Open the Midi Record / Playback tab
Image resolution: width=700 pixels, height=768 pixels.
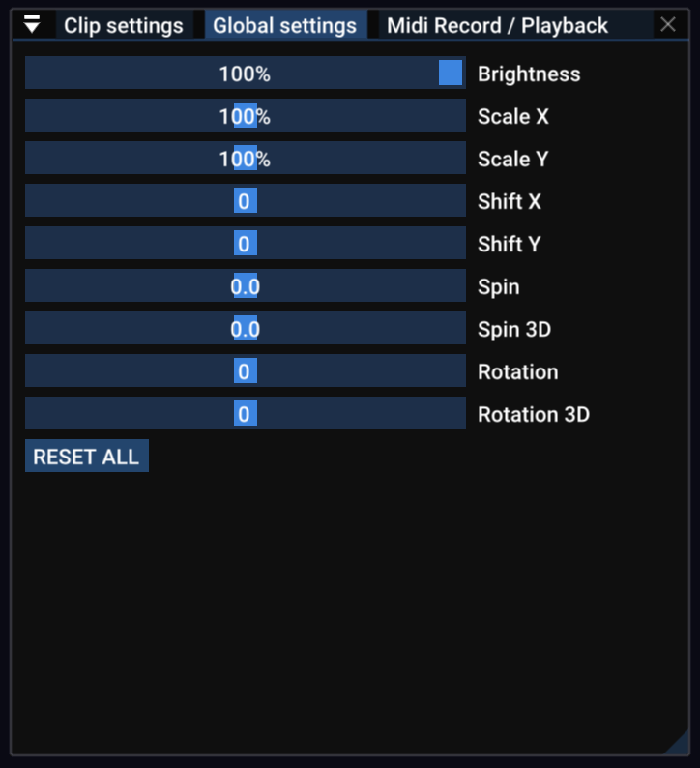[497, 25]
